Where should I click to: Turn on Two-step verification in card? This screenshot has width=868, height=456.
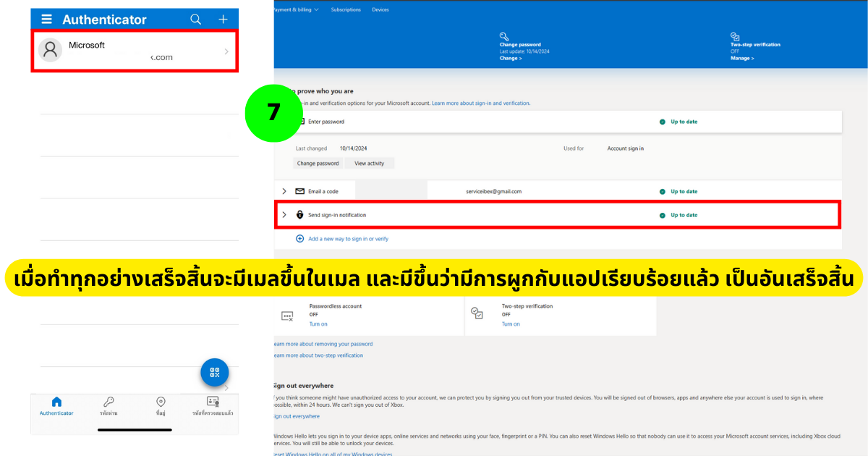[511, 324]
